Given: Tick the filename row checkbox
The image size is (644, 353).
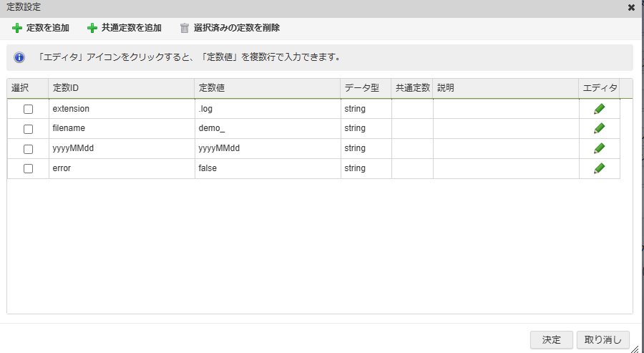Looking at the screenshot, I should coord(29,130).
